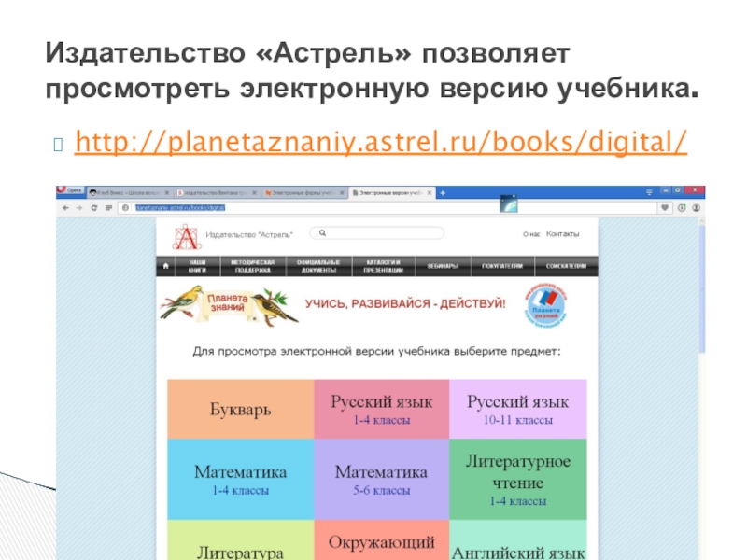Open the 'Наши книги' menu
This screenshot has height=560, width=747.
click(x=197, y=266)
